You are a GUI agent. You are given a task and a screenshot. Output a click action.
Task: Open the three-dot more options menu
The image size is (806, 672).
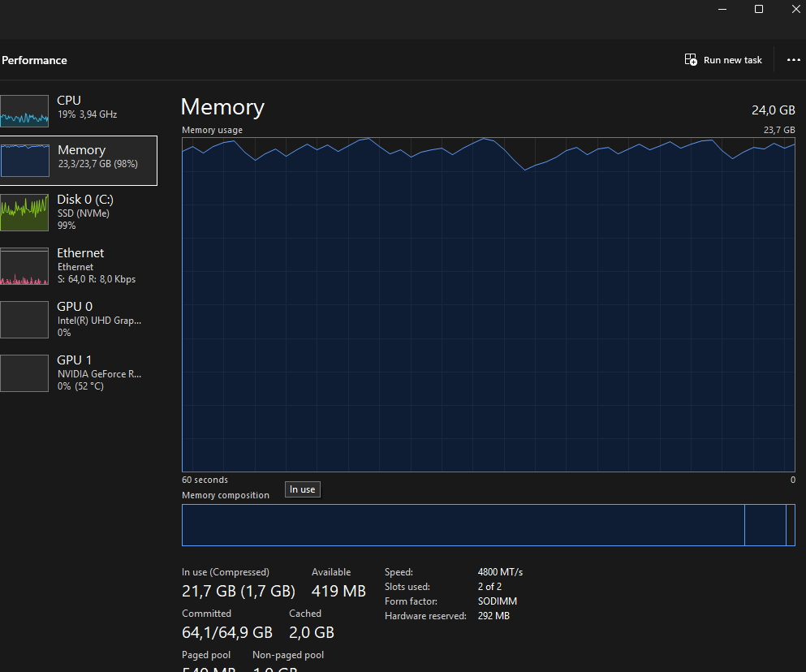coord(793,60)
